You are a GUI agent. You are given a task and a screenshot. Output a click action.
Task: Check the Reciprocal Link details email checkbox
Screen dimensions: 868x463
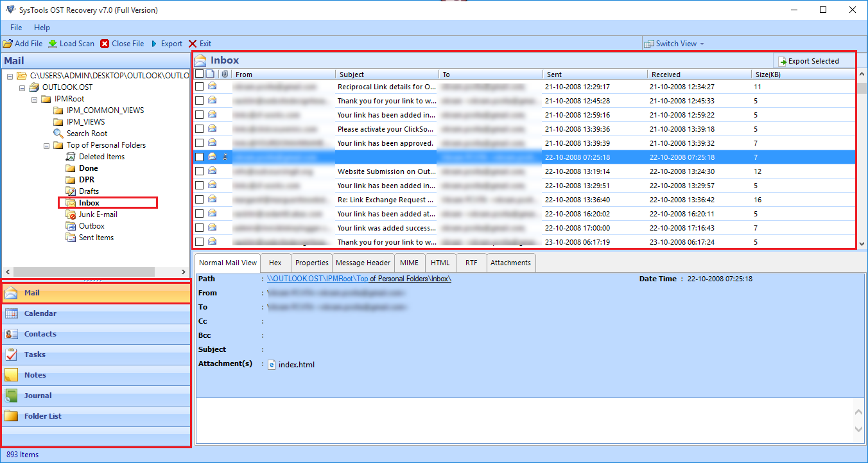tap(200, 86)
